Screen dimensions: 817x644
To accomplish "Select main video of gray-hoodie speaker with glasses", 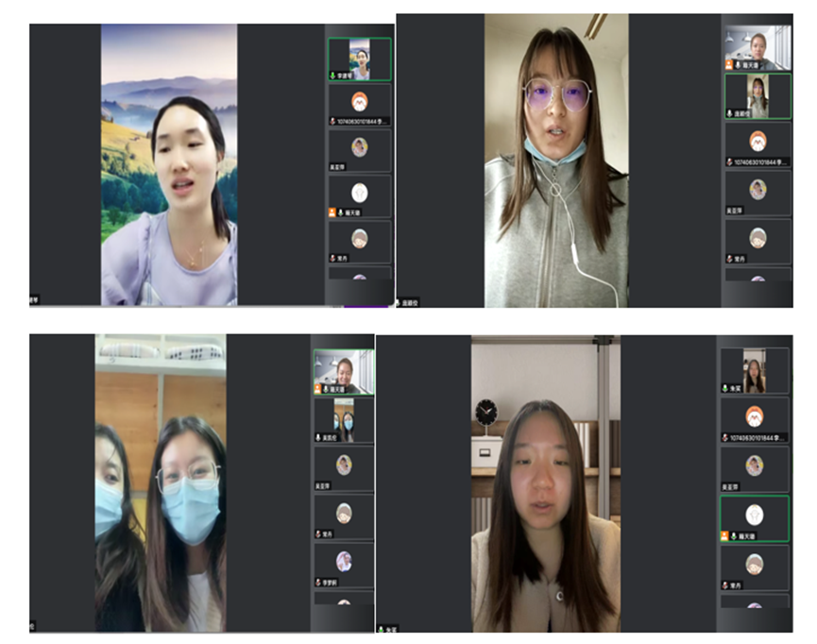I will (556, 161).
